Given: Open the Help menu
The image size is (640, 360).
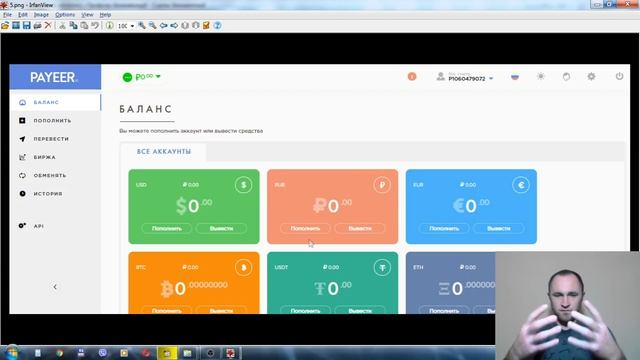Looking at the screenshot, I should click(x=105, y=15).
